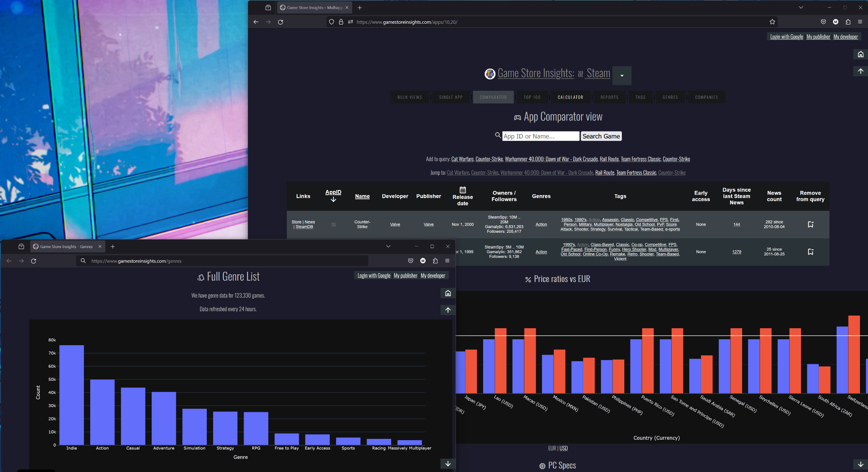Open the Firefox View icon in the comparator window
The width and height of the screenshot is (868, 472).
(268, 8)
